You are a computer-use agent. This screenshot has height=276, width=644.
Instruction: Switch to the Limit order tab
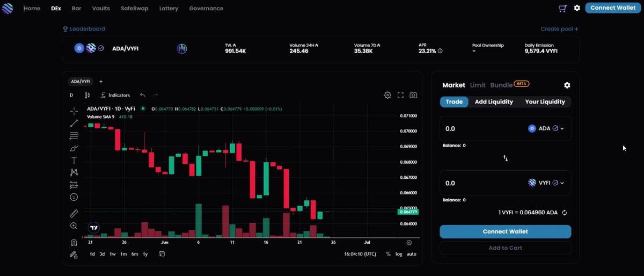pos(478,85)
